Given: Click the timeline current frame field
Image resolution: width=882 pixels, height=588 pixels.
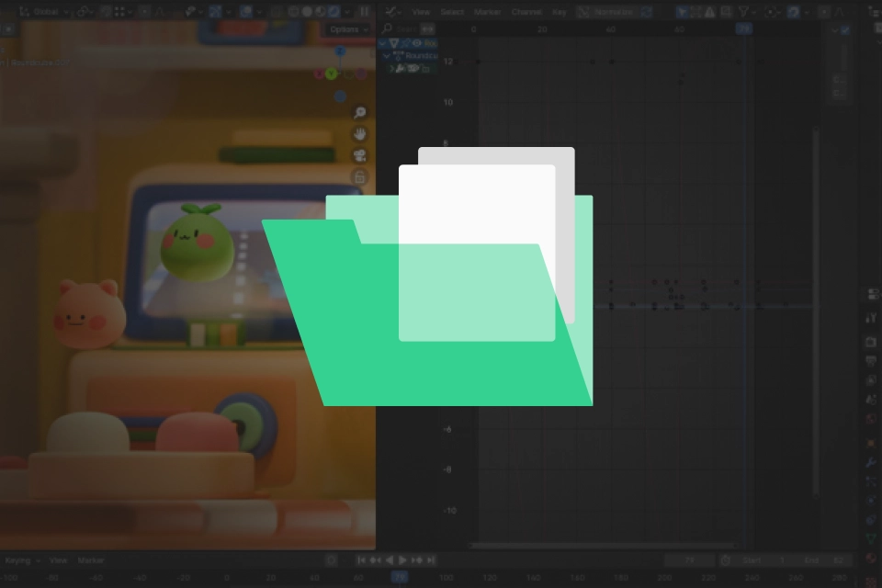Looking at the screenshot, I should [689, 560].
